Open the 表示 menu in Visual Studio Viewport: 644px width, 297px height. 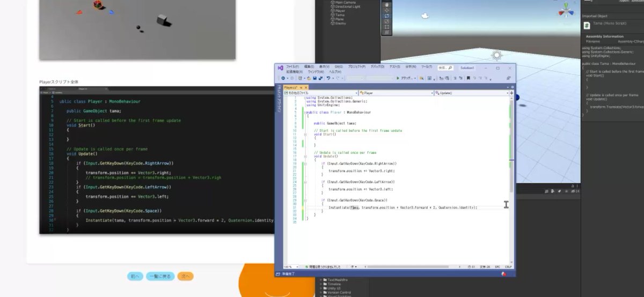(x=324, y=66)
